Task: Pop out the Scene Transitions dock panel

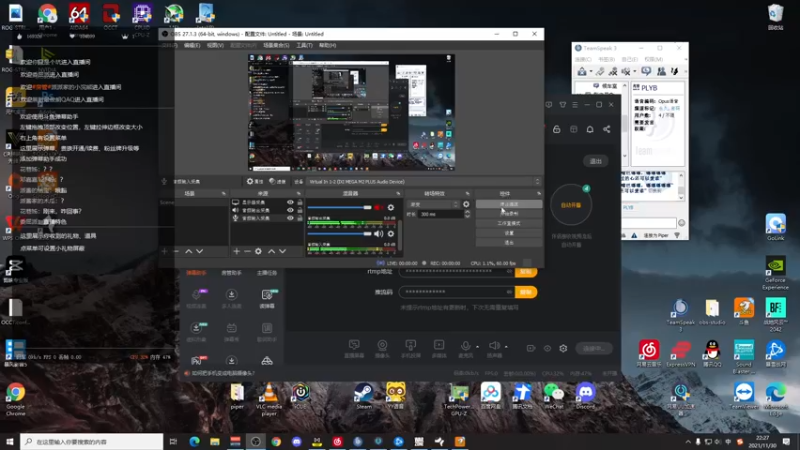Action: pos(467,194)
